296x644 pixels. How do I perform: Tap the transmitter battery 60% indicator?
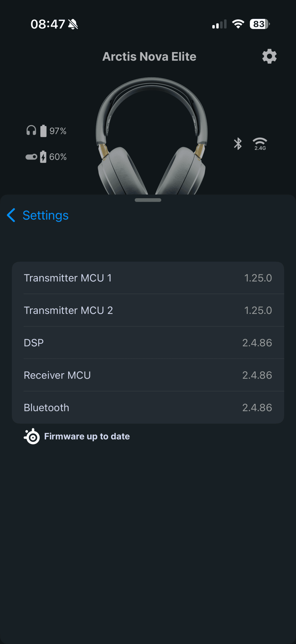[46, 157]
